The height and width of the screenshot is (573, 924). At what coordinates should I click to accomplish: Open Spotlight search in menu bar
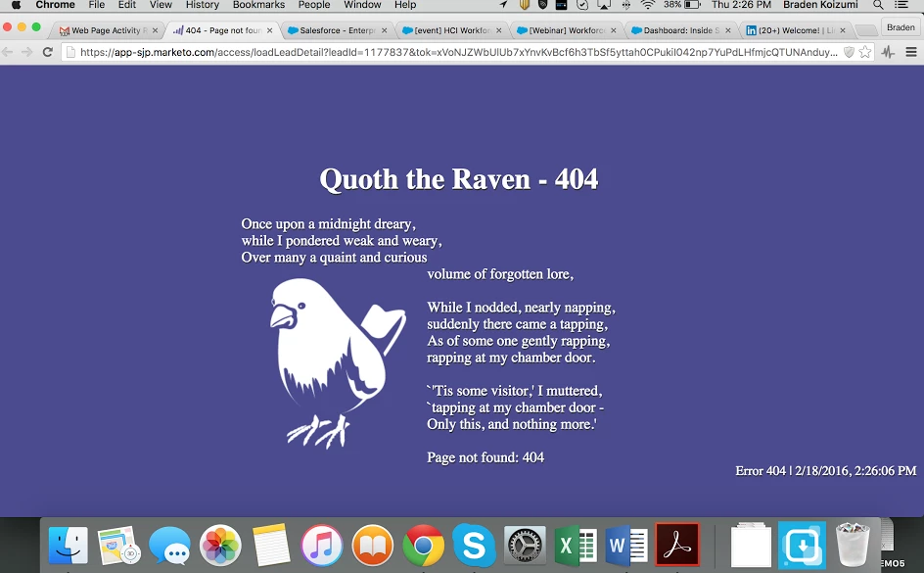tap(878, 5)
